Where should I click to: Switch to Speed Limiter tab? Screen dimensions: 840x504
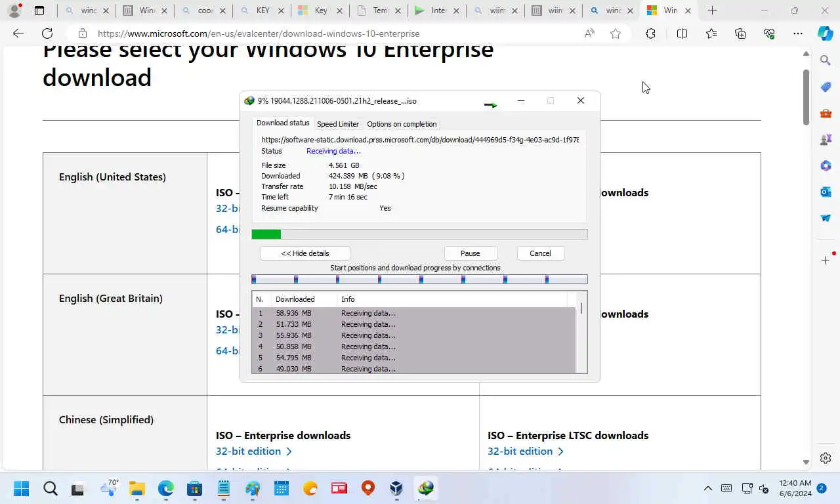[x=338, y=124]
